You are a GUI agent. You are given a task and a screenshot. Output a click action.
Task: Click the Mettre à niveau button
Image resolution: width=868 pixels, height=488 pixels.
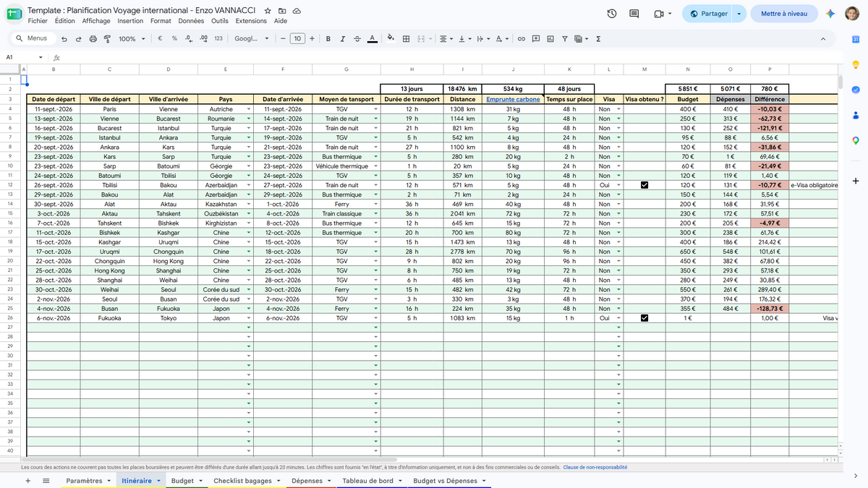point(784,14)
